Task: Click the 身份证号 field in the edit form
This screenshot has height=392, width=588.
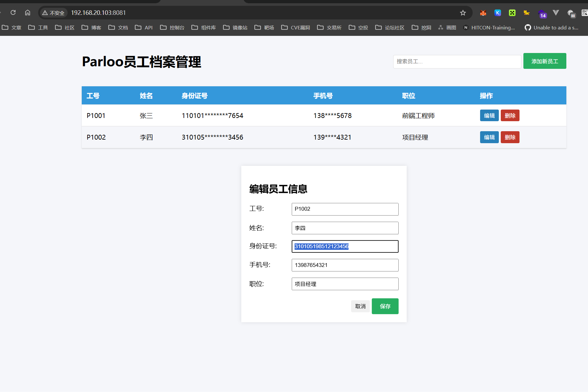Action: [345, 246]
